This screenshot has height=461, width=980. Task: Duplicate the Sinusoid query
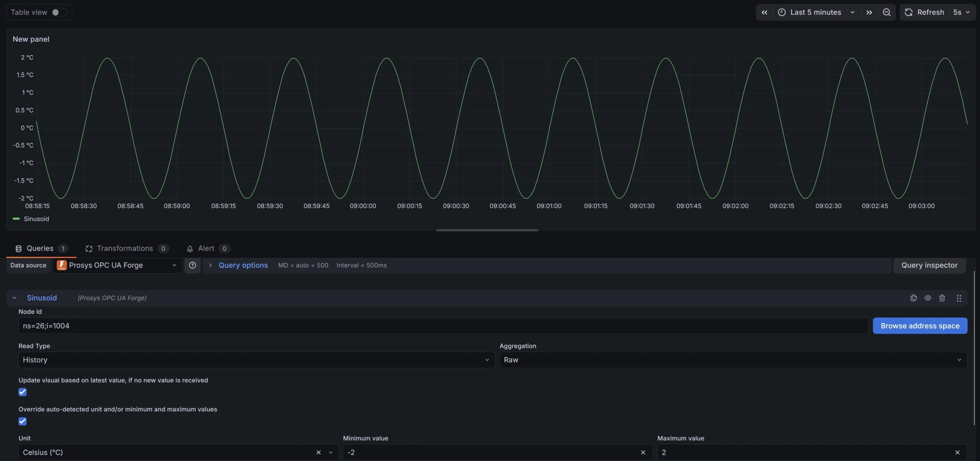coord(913,298)
